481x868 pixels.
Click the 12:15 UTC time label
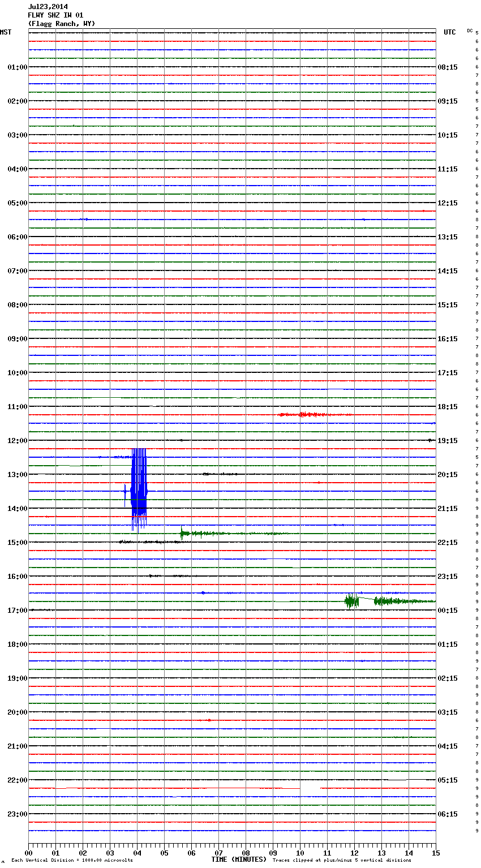448,203
